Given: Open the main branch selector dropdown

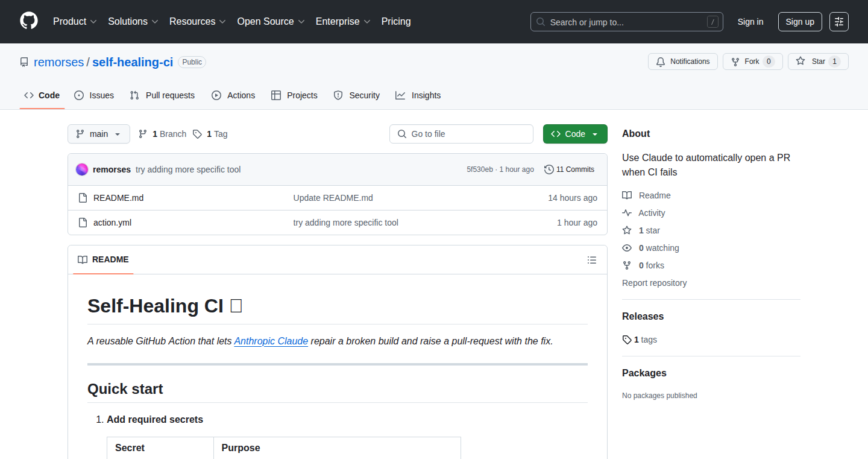Looking at the screenshot, I should pyautogui.click(x=99, y=134).
